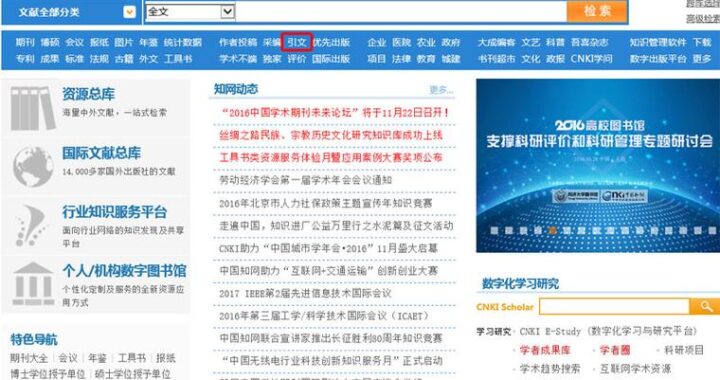Open the 科研项目 link

(684, 350)
